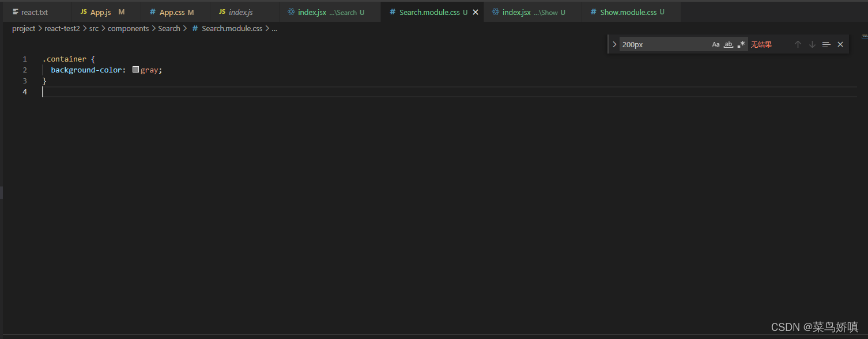The height and width of the screenshot is (339, 868).
Task: Open the react.txt tab
Action: tap(37, 12)
